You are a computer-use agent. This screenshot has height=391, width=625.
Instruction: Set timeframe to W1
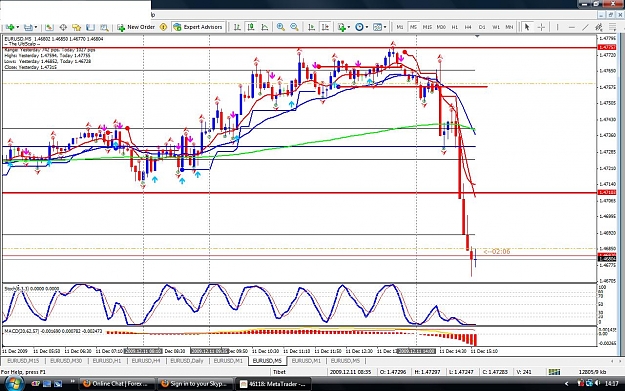[495, 27]
